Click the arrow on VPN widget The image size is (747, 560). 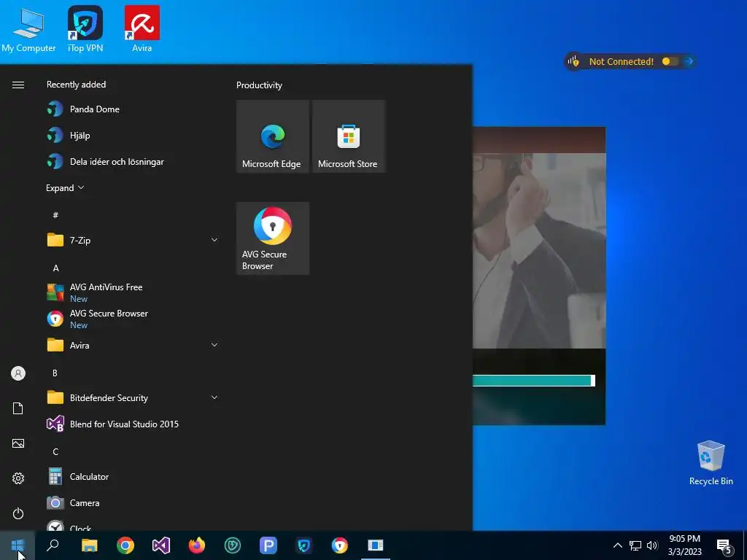tap(689, 61)
